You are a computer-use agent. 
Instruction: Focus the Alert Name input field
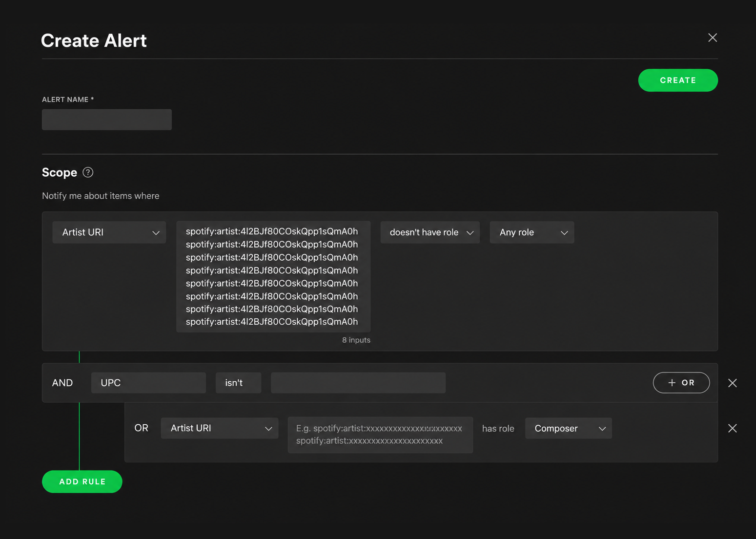pyautogui.click(x=107, y=120)
